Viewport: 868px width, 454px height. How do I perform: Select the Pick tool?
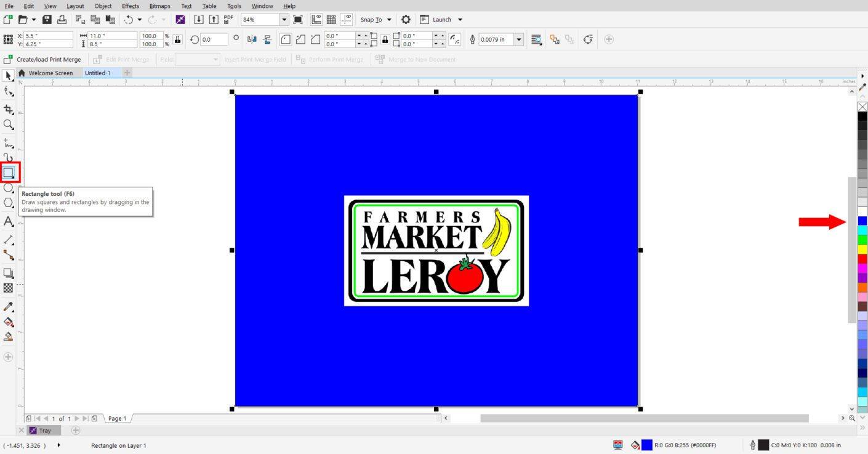[9, 75]
